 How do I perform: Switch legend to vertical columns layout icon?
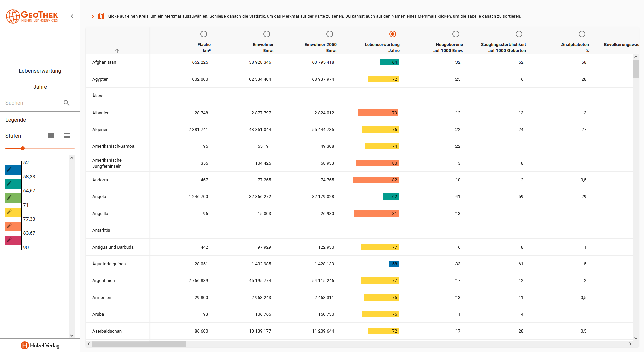coord(51,136)
